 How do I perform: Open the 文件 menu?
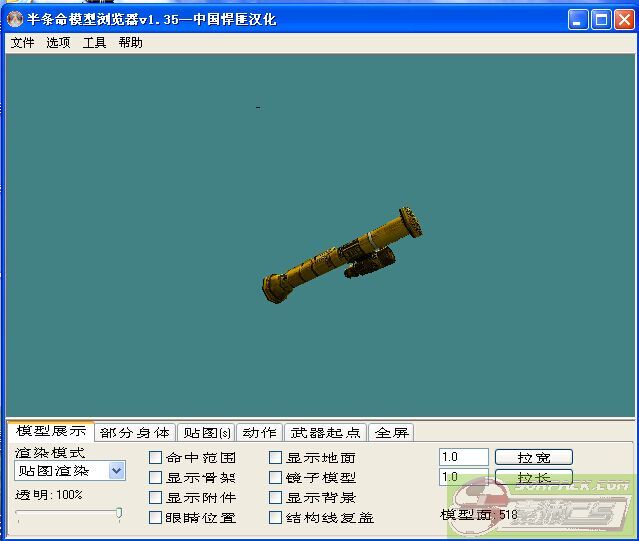point(22,43)
